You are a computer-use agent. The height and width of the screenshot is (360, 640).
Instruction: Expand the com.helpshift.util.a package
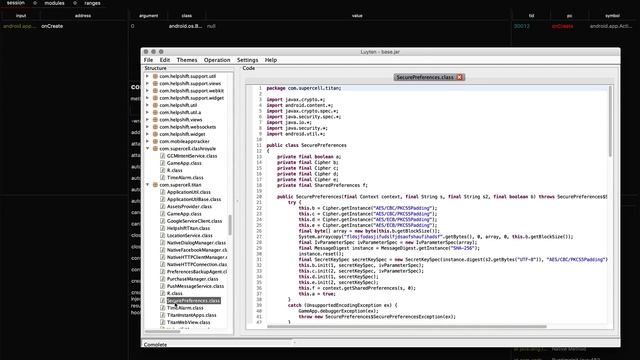pyautogui.click(x=147, y=112)
